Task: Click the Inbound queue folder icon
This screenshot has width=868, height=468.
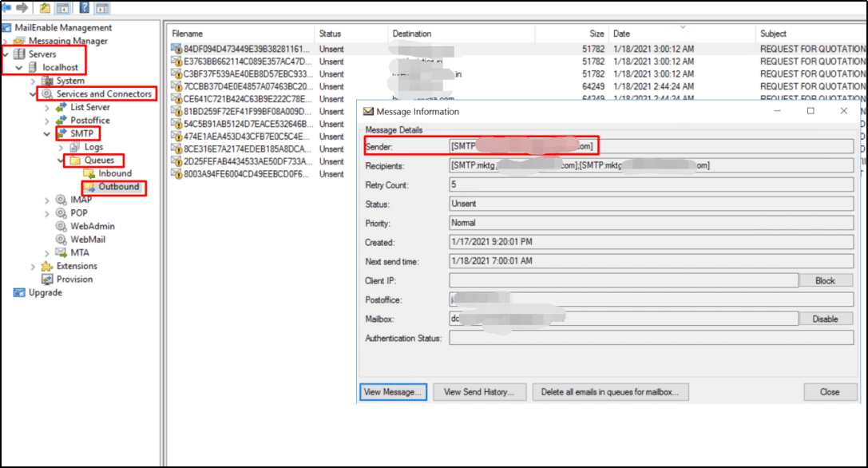Action: click(89, 174)
